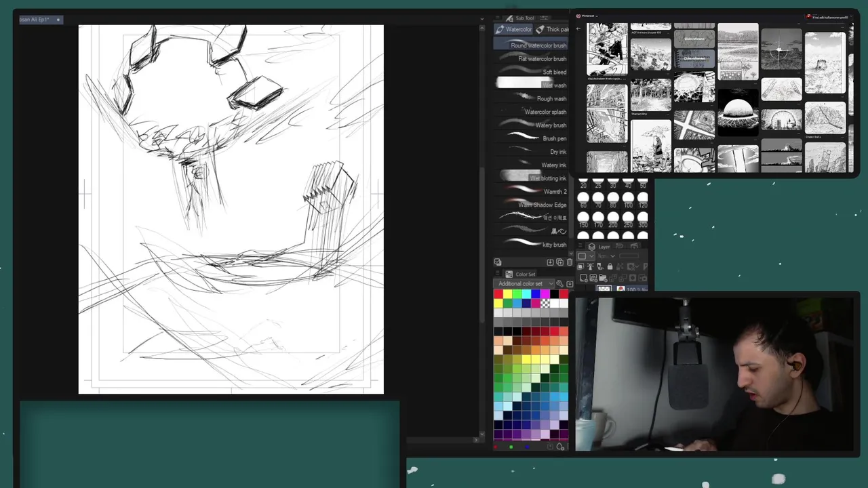
Task: Click the Pinterest back arrow
Action: point(578,28)
